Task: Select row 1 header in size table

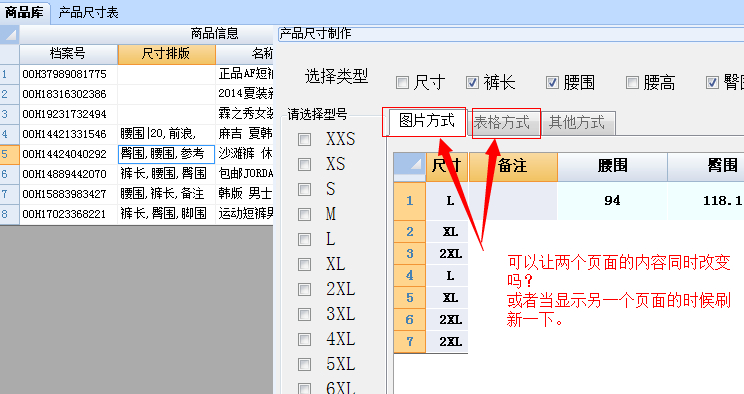Action: pos(410,201)
